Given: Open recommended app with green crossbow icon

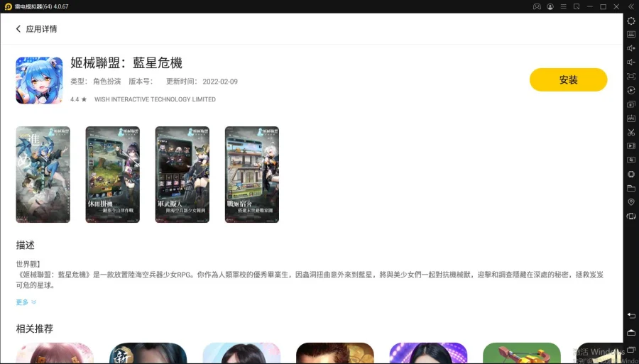Looking at the screenshot, I should point(522,353).
